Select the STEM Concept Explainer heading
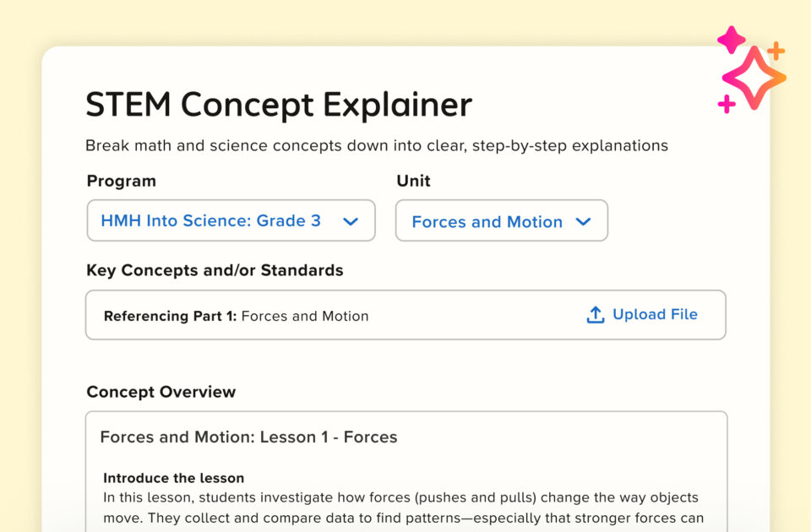Screen dimensions: 811x532 (x=277, y=105)
